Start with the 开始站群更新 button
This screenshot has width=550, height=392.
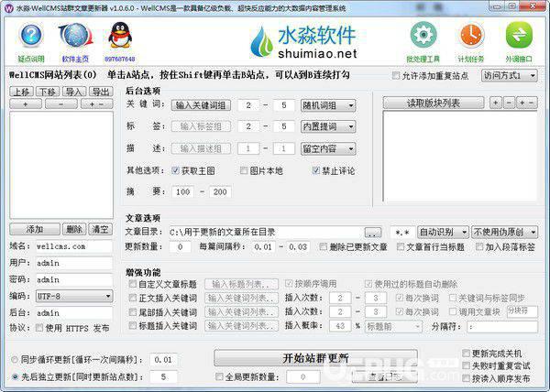coord(315,358)
